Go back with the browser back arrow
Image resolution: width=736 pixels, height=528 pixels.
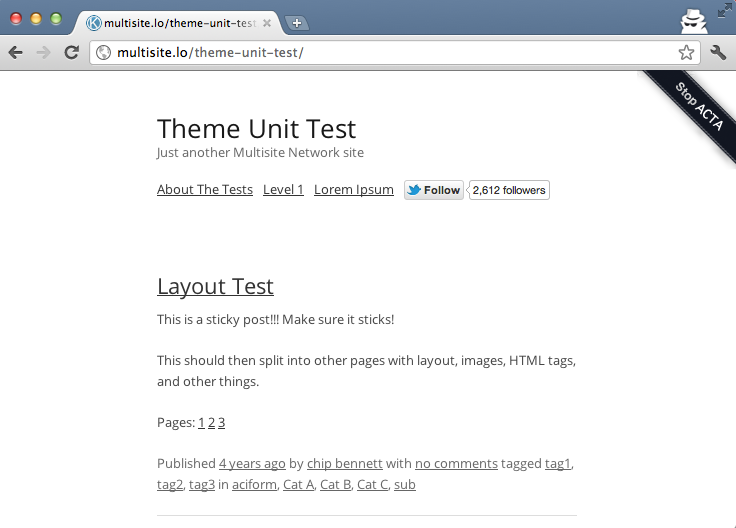point(15,52)
